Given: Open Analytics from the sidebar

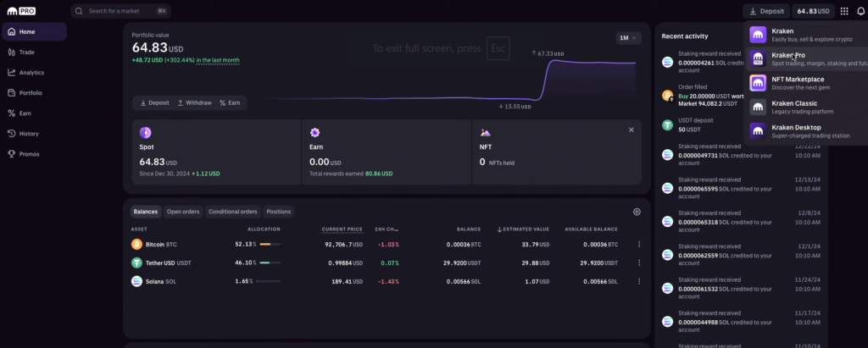Looking at the screenshot, I should click(34, 73).
